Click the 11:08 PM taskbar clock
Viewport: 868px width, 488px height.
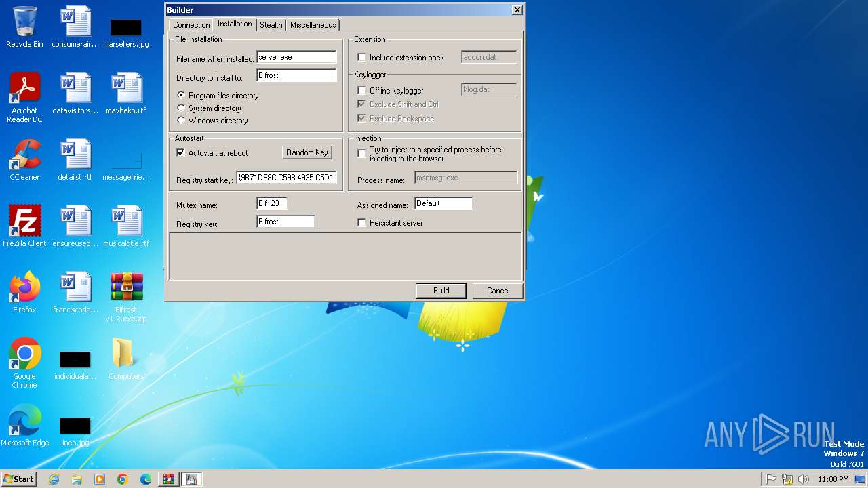point(833,479)
